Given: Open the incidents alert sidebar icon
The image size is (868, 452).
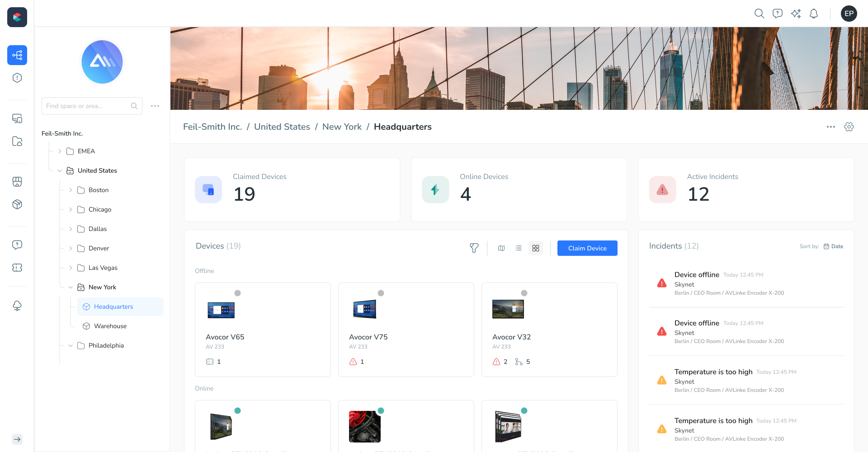Looking at the screenshot, I should [x=17, y=78].
